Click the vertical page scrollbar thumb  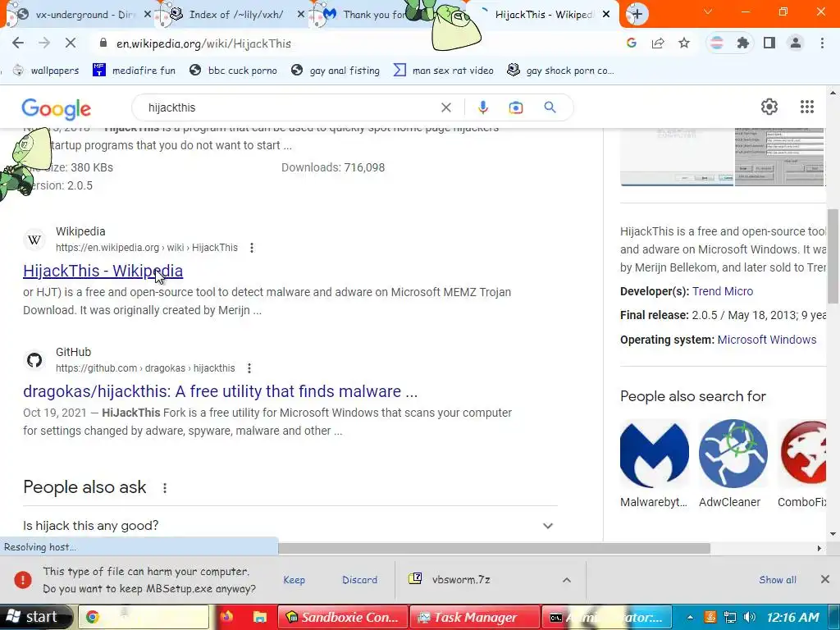(x=833, y=256)
